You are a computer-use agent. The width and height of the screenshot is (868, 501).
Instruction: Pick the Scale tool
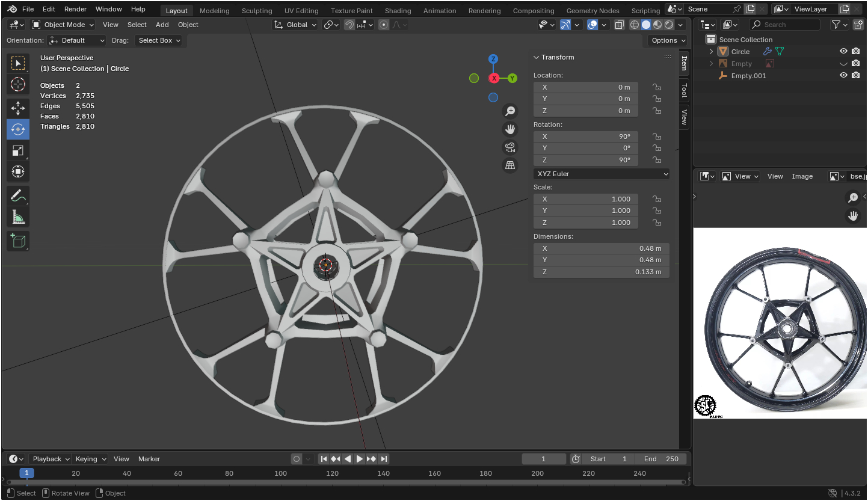(18, 150)
